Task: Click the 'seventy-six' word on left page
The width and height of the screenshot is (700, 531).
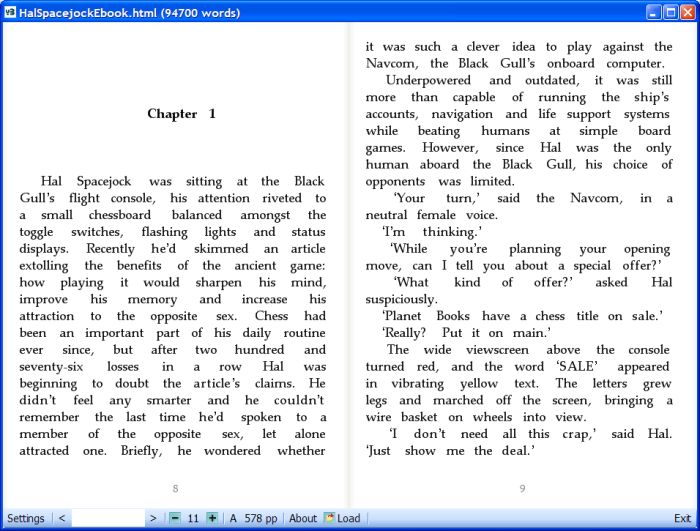Action: click(51, 367)
